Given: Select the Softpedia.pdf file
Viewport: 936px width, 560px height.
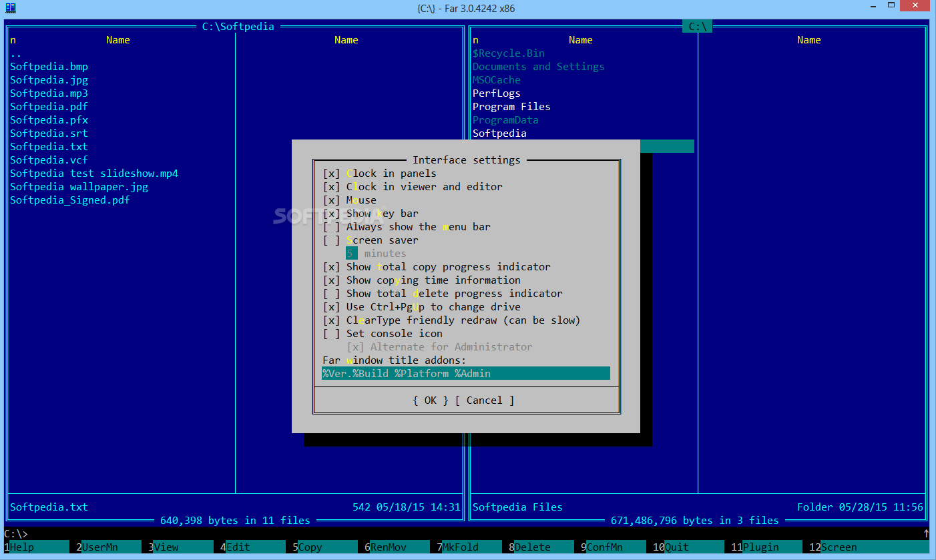Looking at the screenshot, I should 49,107.
